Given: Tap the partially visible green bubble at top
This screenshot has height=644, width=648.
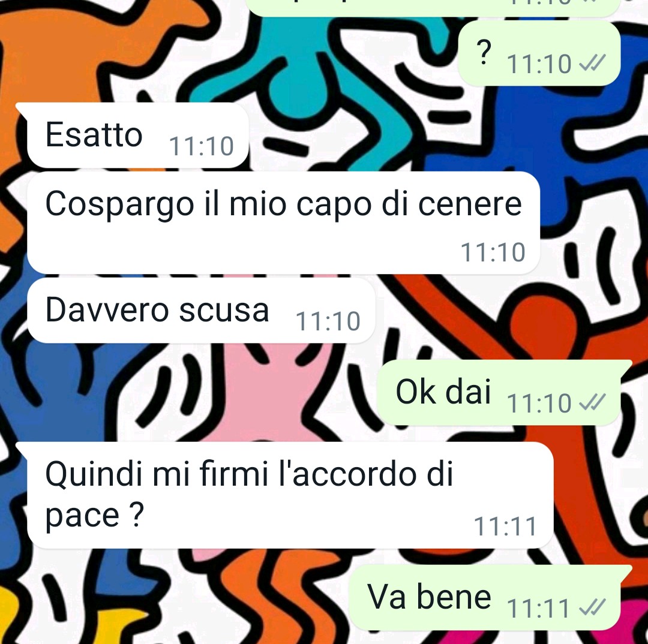Looking at the screenshot, I should pos(434,7).
